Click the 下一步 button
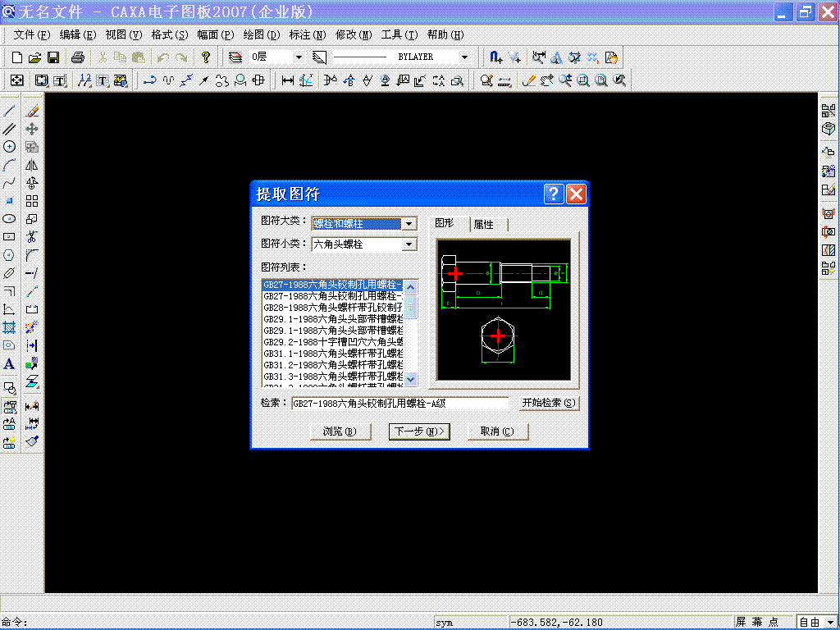This screenshot has height=630, width=840. pyautogui.click(x=419, y=431)
